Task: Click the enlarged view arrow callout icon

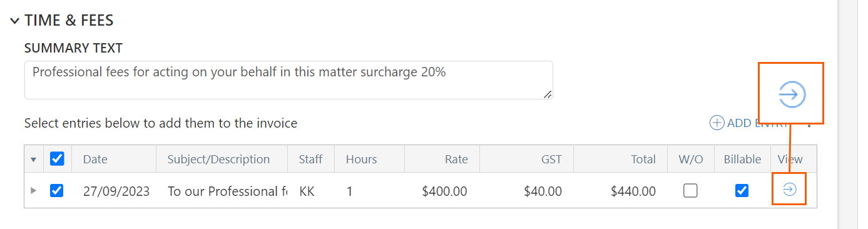Action: 791,94
